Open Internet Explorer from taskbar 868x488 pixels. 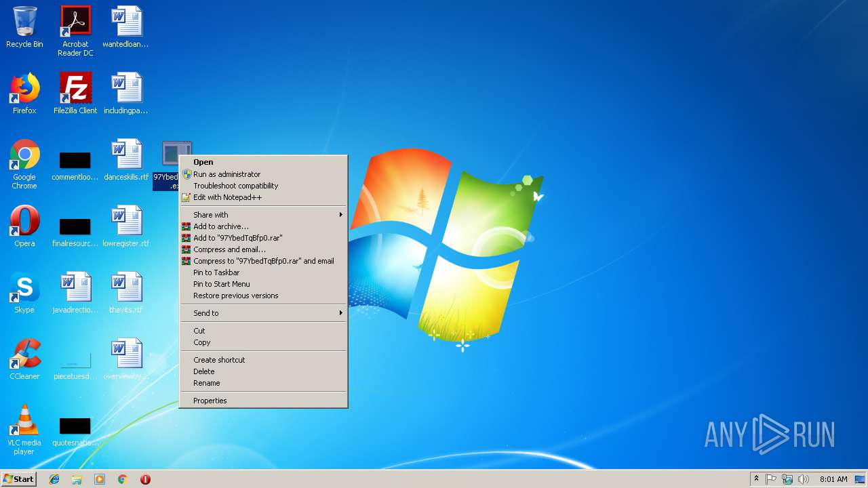click(x=54, y=479)
